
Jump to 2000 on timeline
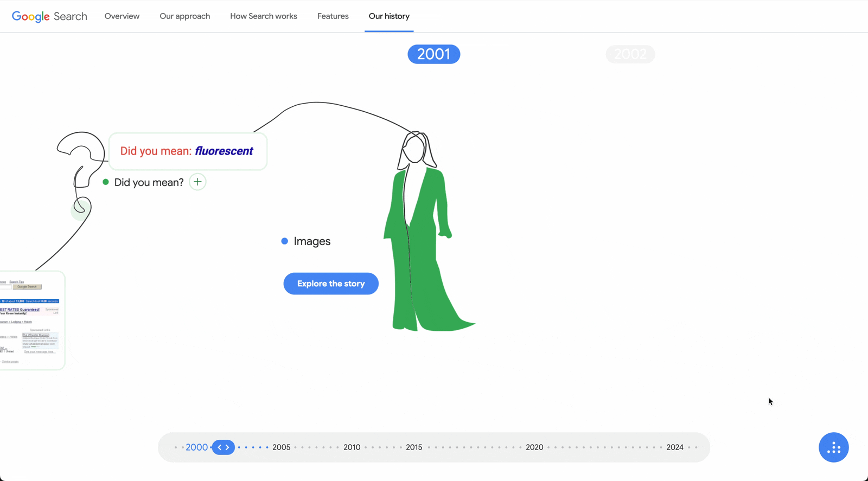pyautogui.click(x=196, y=447)
